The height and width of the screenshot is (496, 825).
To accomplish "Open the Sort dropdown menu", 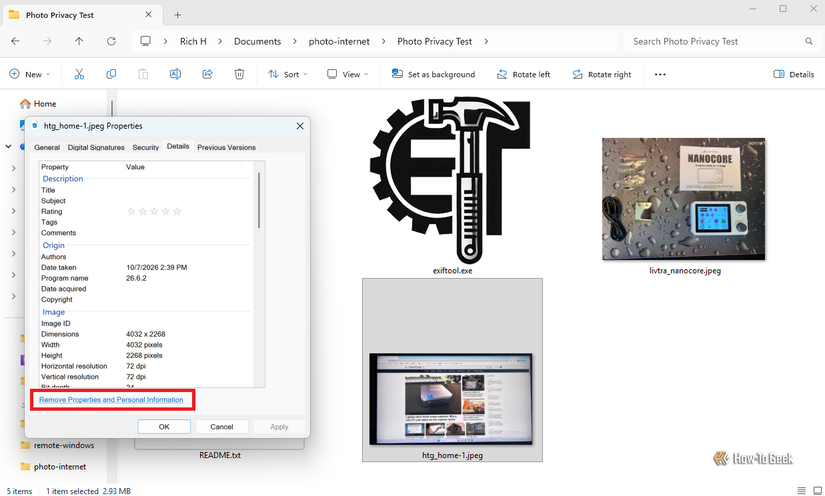I will 288,74.
